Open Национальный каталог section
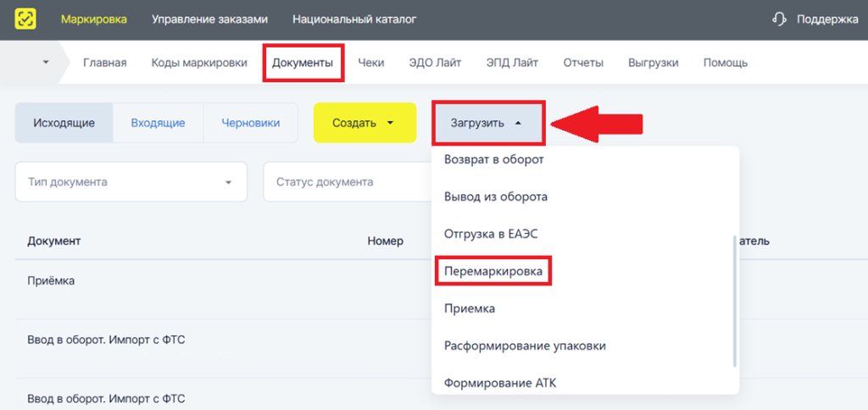This screenshot has height=410, width=868. [354, 19]
